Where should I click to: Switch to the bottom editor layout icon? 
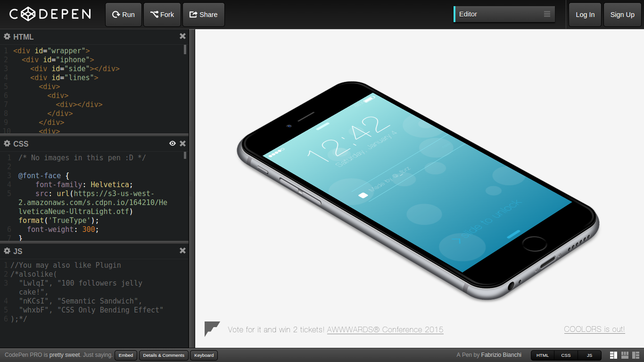click(x=625, y=354)
